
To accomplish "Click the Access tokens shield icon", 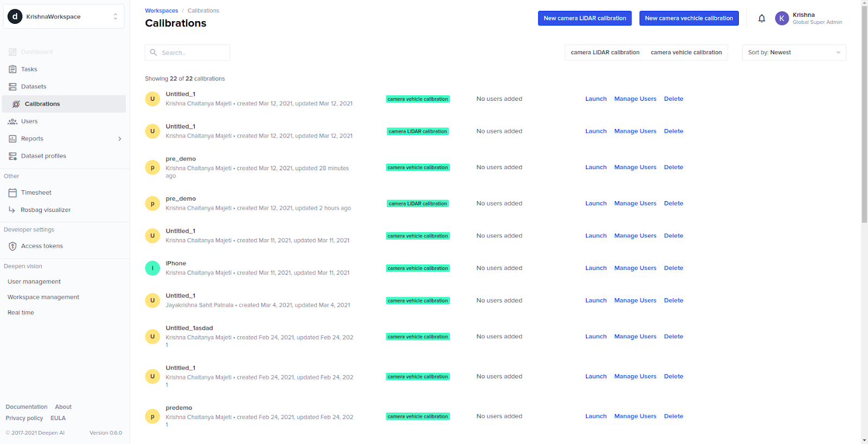I will pyautogui.click(x=12, y=246).
